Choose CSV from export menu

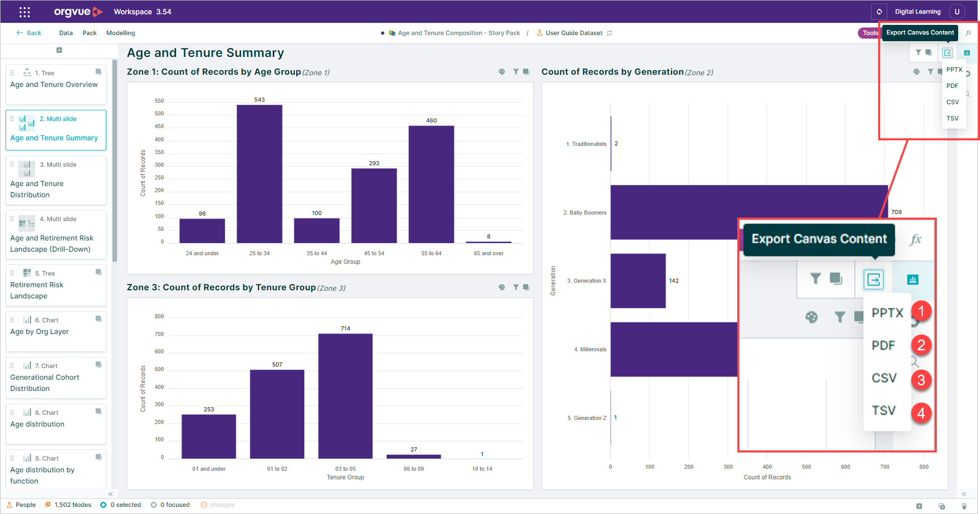[953, 102]
